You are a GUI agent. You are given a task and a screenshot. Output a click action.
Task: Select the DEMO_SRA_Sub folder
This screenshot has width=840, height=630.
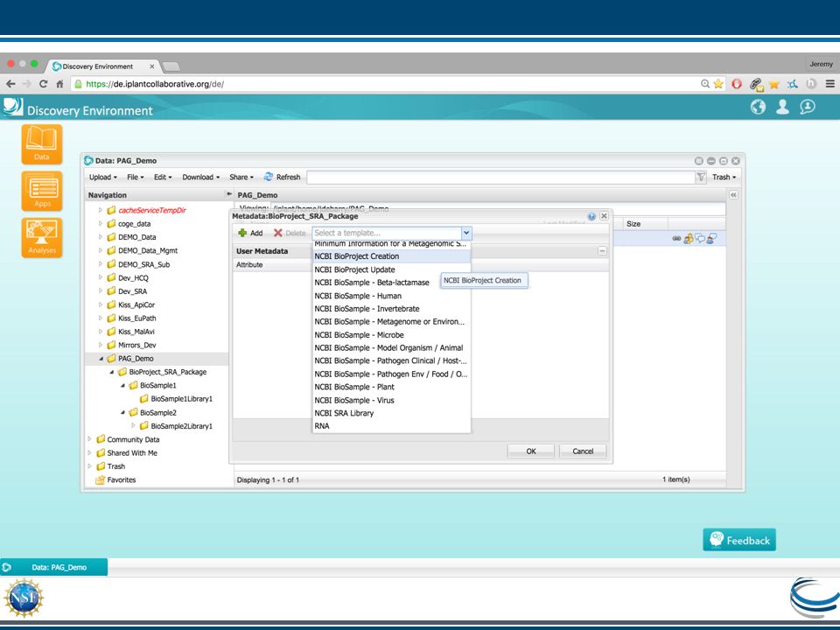click(x=143, y=264)
